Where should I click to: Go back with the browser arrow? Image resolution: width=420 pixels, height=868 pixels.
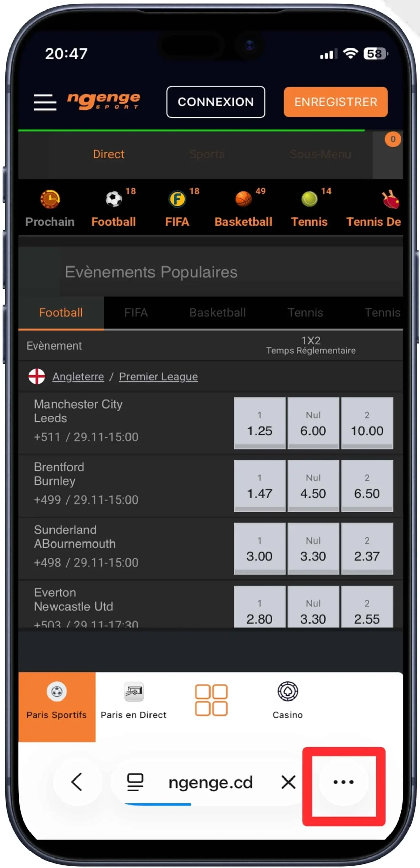[77, 781]
